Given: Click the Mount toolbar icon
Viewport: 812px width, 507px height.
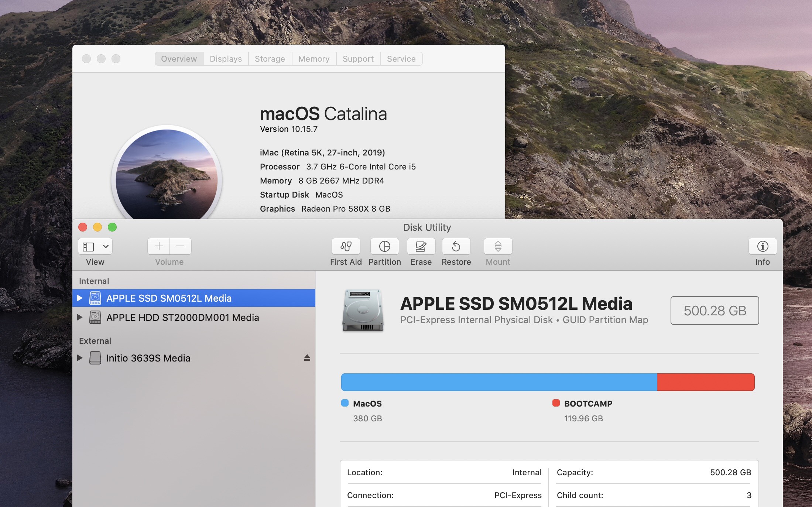Looking at the screenshot, I should point(497,246).
